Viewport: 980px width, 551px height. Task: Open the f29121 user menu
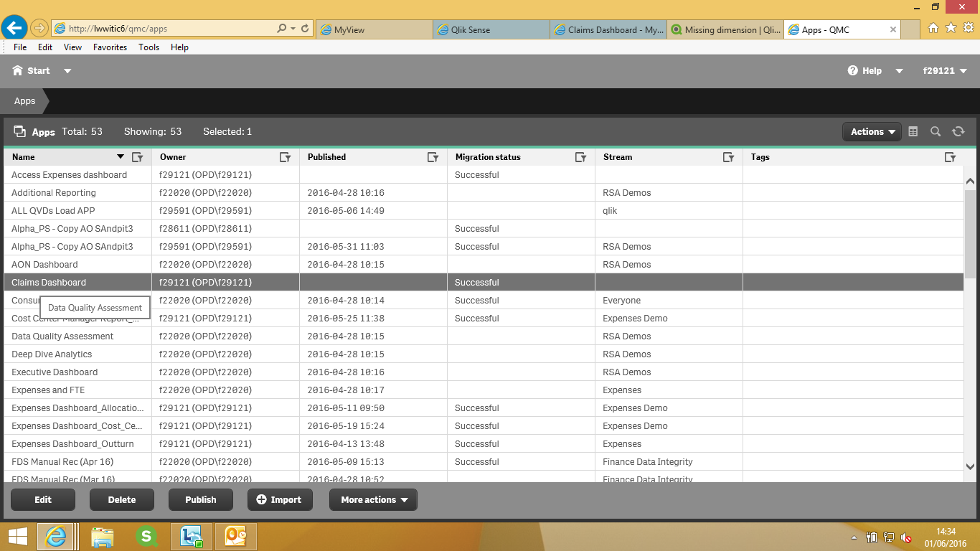tap(945, 71)
